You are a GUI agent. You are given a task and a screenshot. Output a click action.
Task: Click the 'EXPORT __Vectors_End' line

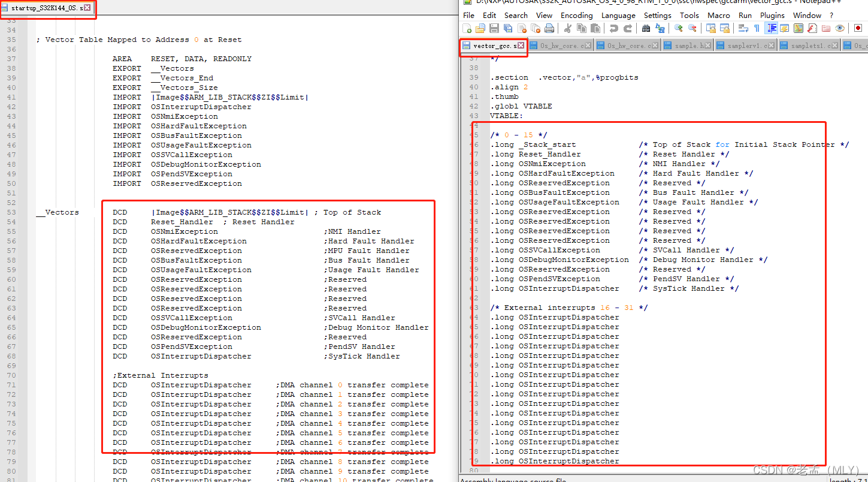coord(163,78)
